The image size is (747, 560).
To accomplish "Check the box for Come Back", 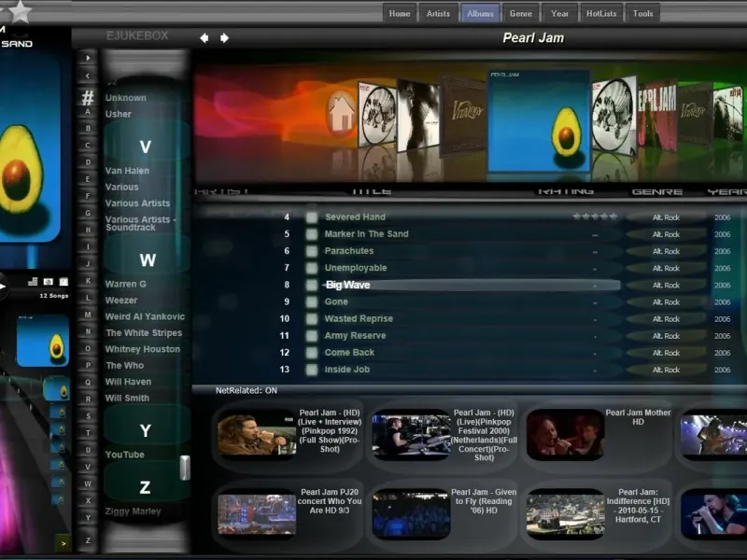I will click(x=312, y=353).
